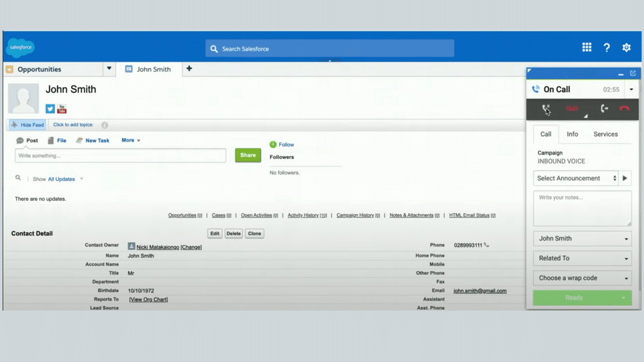Viewport: 644px width, 362px height.
Task: Click the Search Salesforce field
Action: [330, 49]
